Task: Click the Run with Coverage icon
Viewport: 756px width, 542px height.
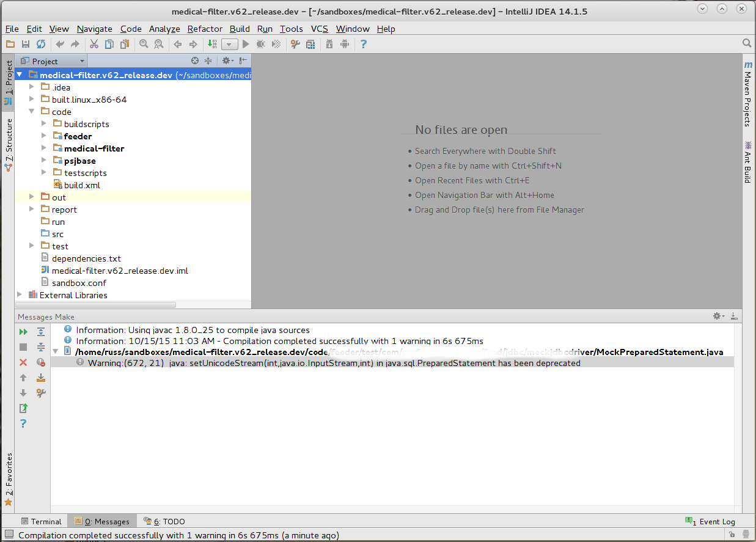Action: (276, 44)
